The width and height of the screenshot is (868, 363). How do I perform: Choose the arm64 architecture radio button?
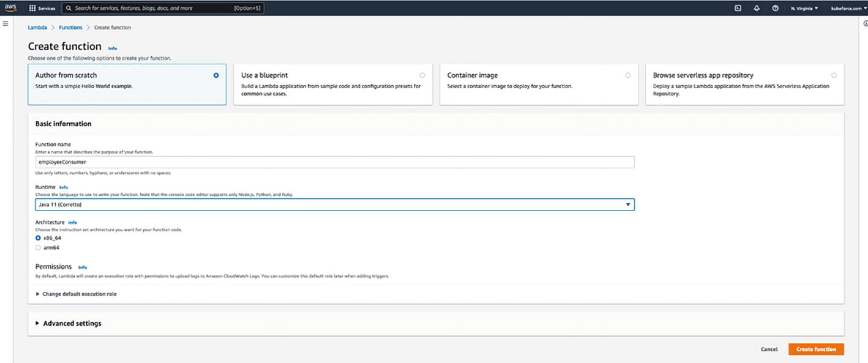point(39,248)
